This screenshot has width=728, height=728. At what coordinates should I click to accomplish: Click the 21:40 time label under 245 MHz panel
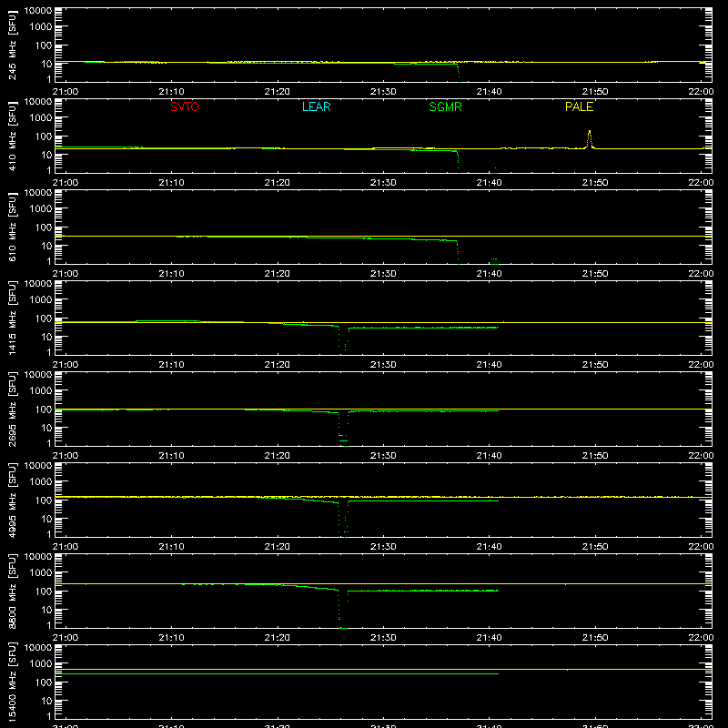click(489, 92)
